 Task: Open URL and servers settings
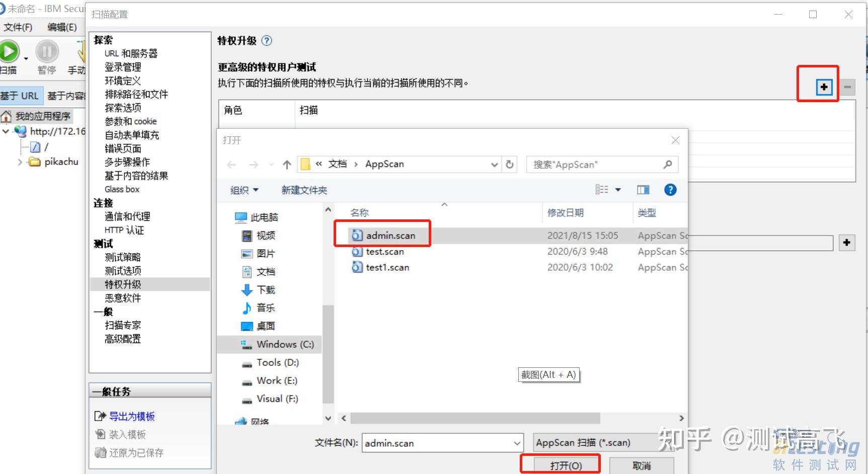pos(131,53)
